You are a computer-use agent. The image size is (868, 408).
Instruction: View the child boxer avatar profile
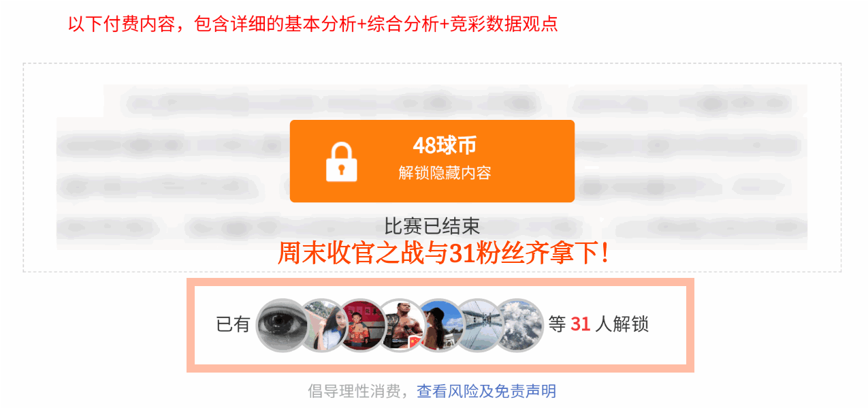(361, 325)
